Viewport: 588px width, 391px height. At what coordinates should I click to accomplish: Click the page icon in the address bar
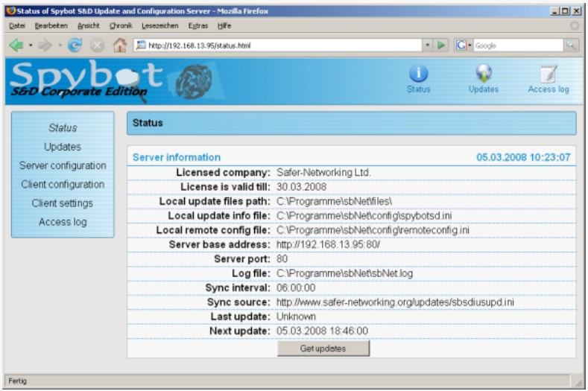tap(141, 45)
